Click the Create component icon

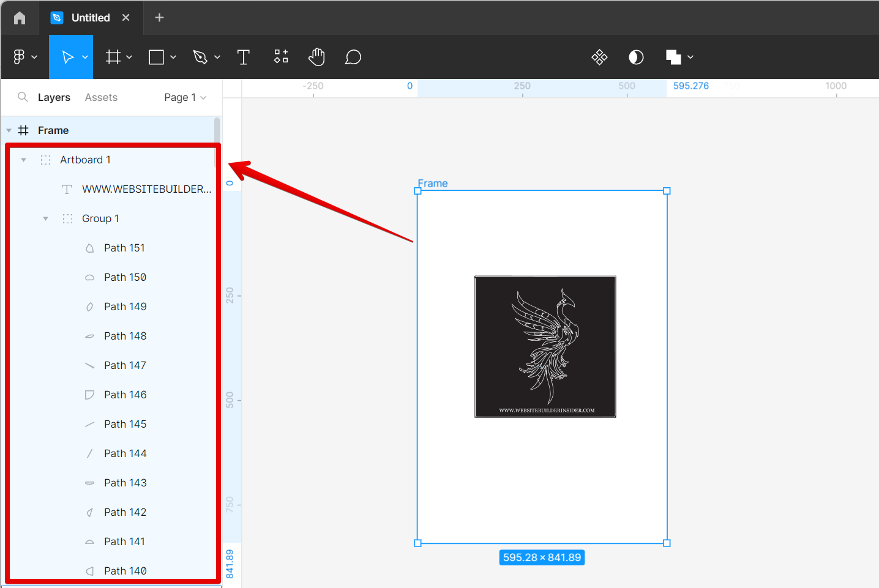click(599, 57)
